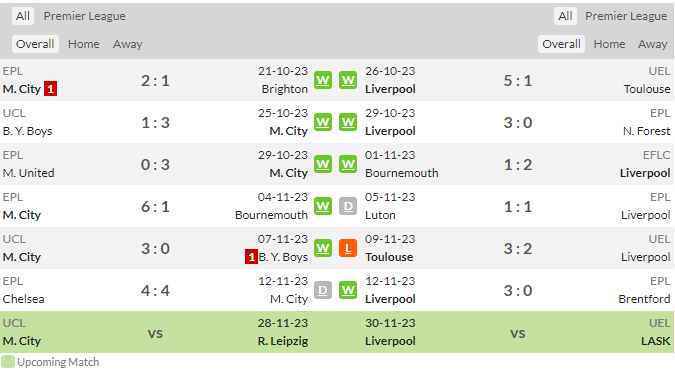Click the green Upcoming Match legend swatch
Screen dimensions: 675x379
click(8, 362)
